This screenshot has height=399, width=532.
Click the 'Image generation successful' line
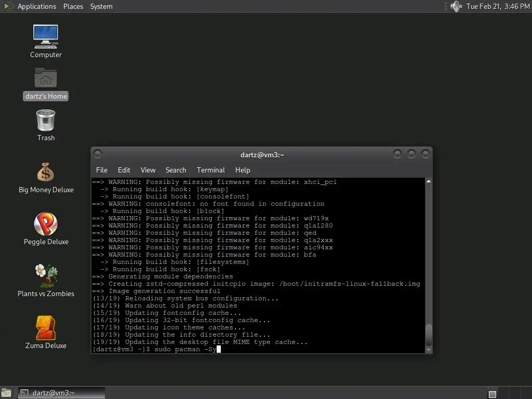(x=156, y=291)
